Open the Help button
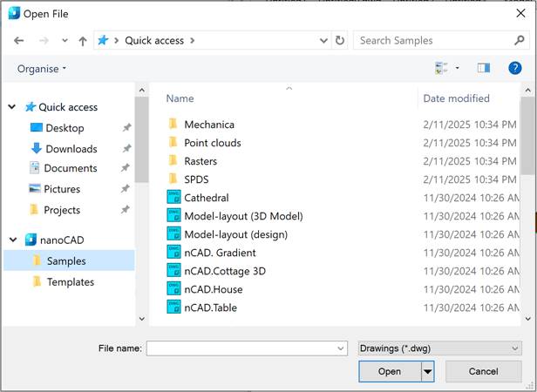The image size is (537, 392). pyautogui.click(x=515, y=68)
